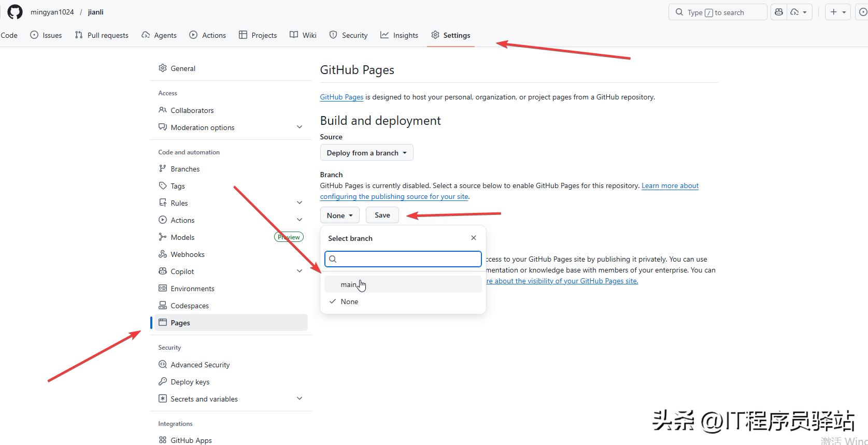Click the Tags icon in sidebar
Screen dimensions: 868x445
click(163, 186)
